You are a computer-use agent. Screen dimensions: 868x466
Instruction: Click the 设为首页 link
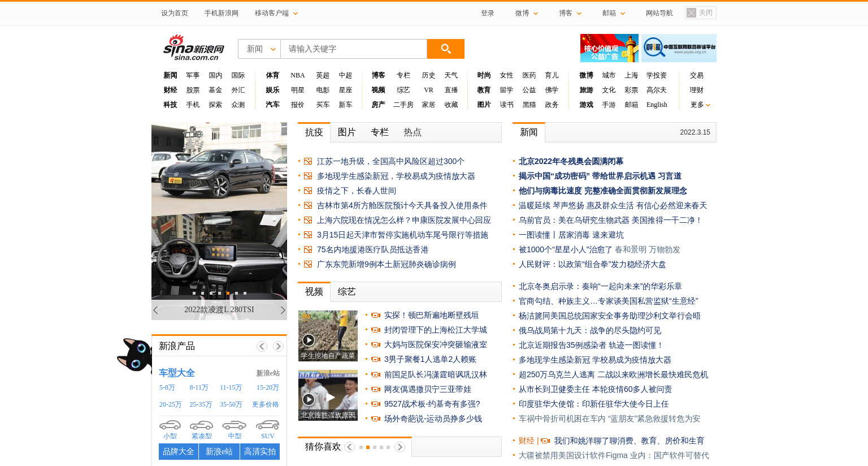[175, 13]
